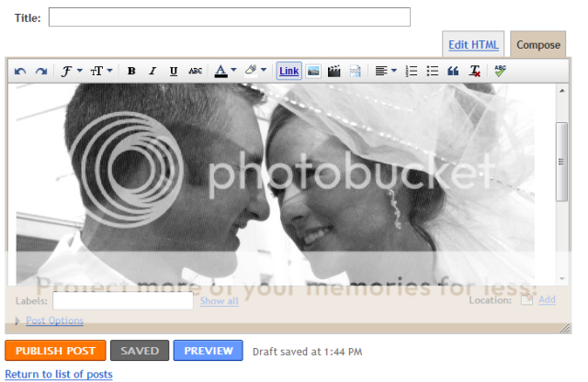Open alignment dropdown arrow
This screenshot has height=382, width=588.
click(x=394, y=70)
